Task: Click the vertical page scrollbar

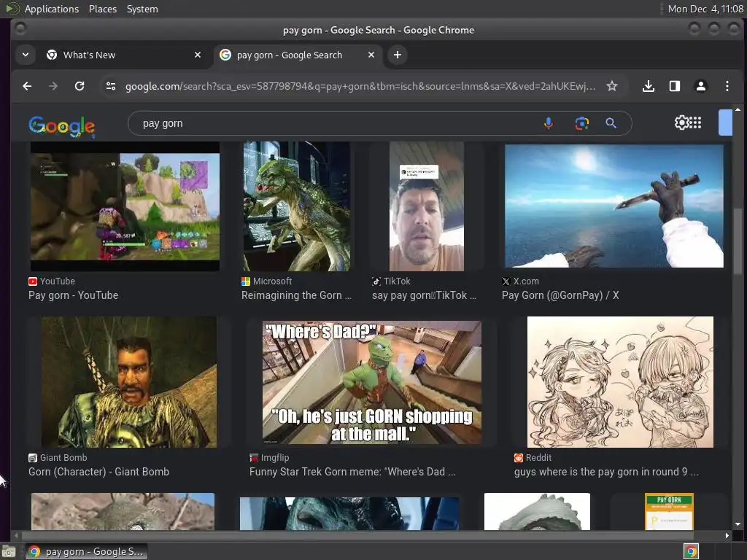Action: [738, 243]
